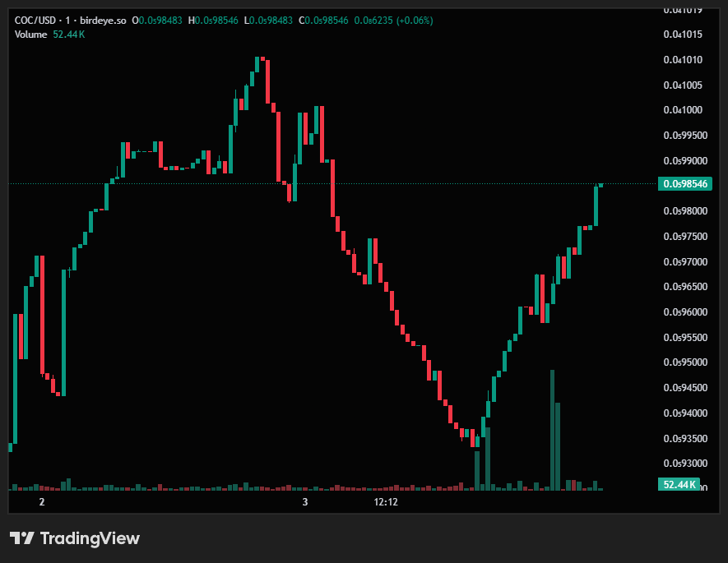Click the time axis label 3
This screenshot has width=728, height=563.
point(305,502)
